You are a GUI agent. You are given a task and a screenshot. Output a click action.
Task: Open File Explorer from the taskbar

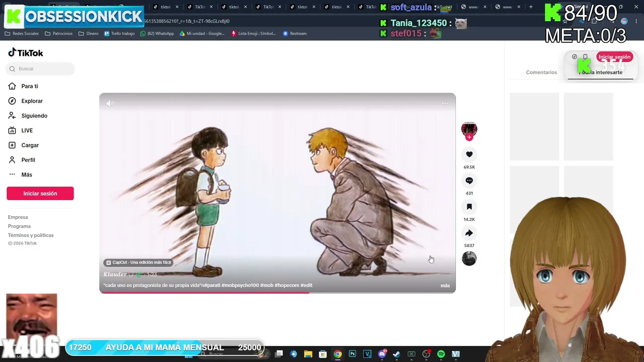coord(308,354)
